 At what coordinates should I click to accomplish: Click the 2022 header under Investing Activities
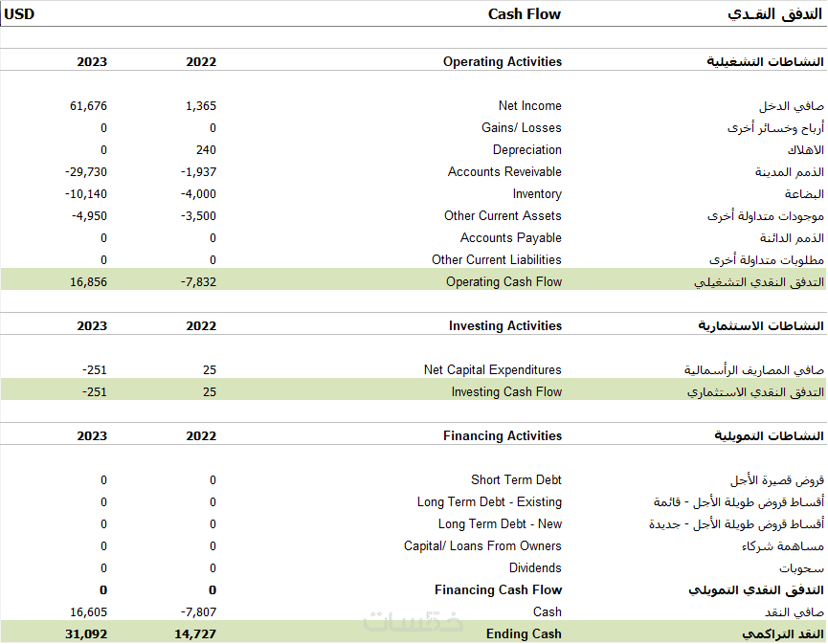tap(201, 326)
